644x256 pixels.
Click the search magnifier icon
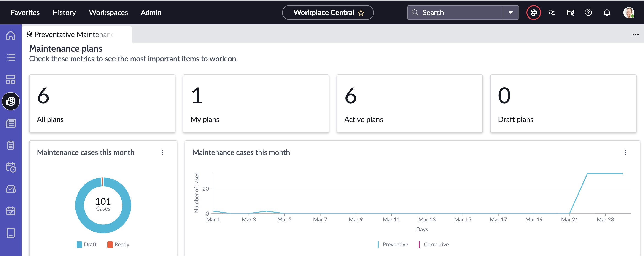coord(415,13)
